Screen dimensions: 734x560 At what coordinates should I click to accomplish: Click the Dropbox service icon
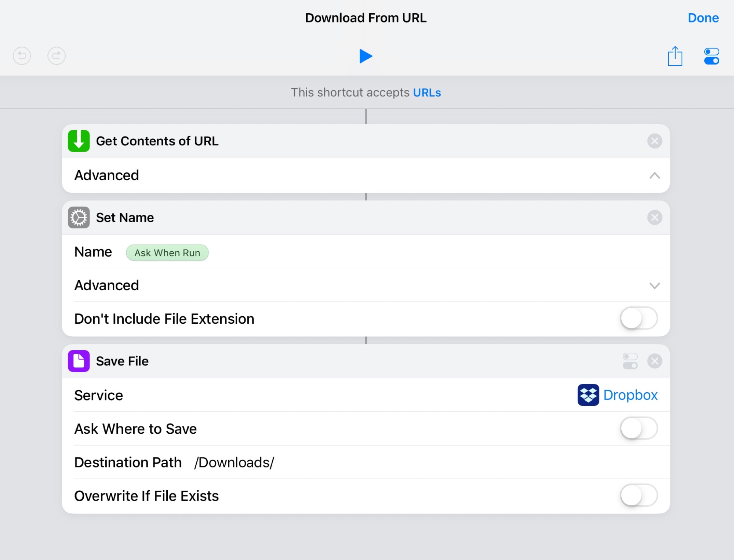click(588, 395)
